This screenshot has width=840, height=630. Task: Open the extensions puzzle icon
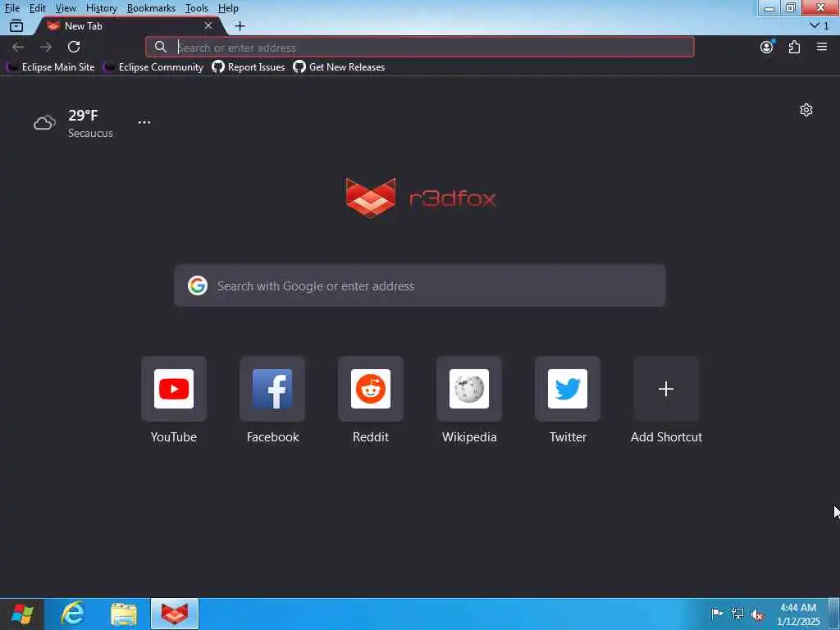click(794, 47)
